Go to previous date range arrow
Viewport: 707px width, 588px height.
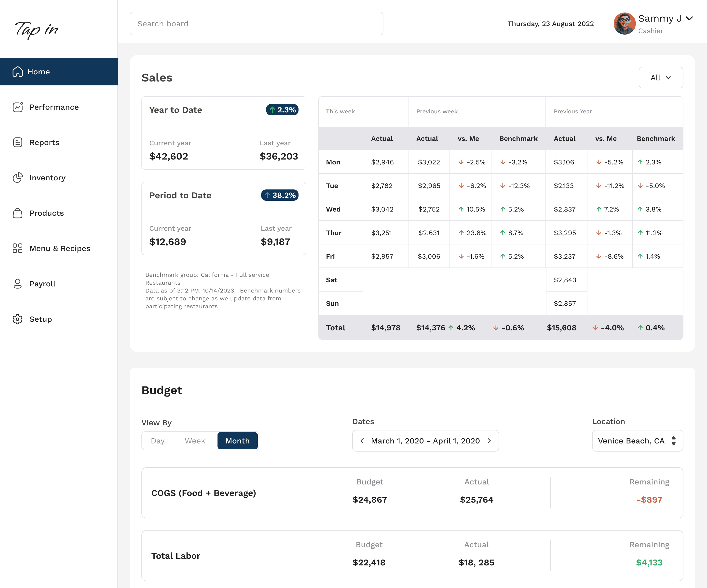point(362,441)
